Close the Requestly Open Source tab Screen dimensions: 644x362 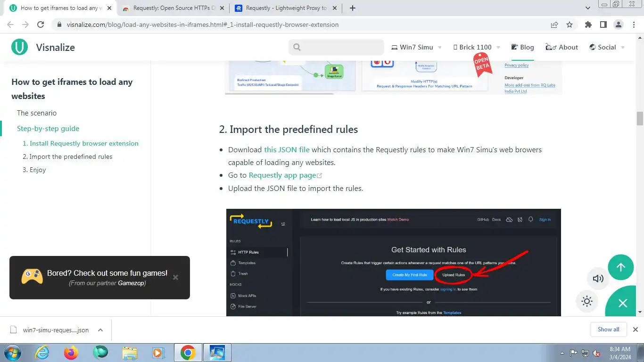tap(222, 8)
